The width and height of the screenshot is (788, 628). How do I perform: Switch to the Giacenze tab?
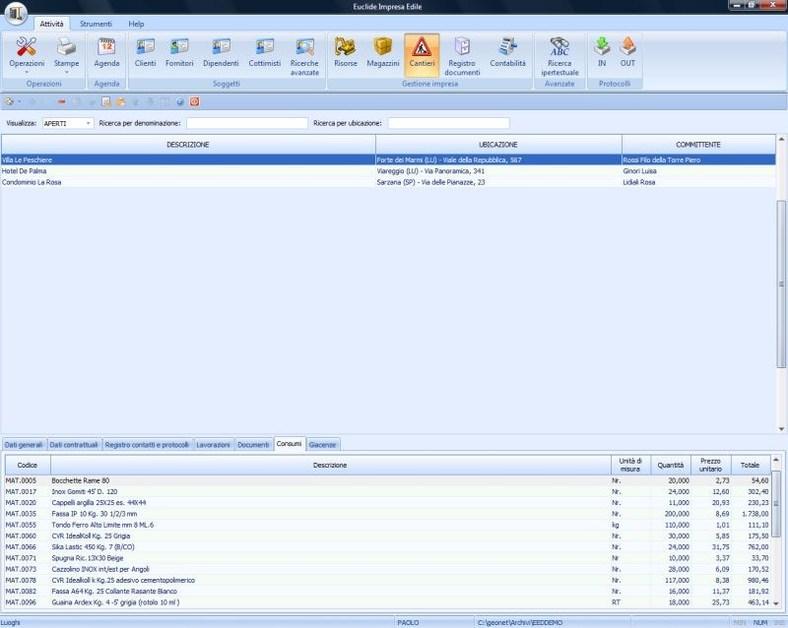coord(322,444)
